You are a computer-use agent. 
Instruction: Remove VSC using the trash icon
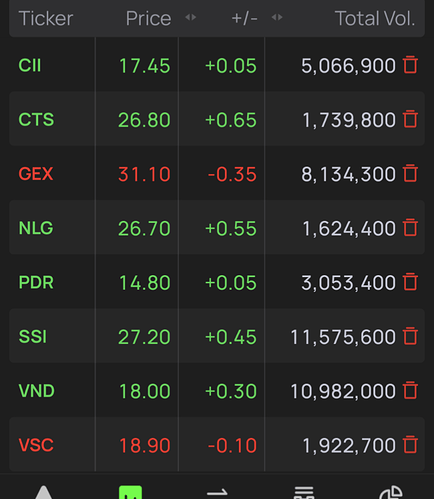point(410,445)
